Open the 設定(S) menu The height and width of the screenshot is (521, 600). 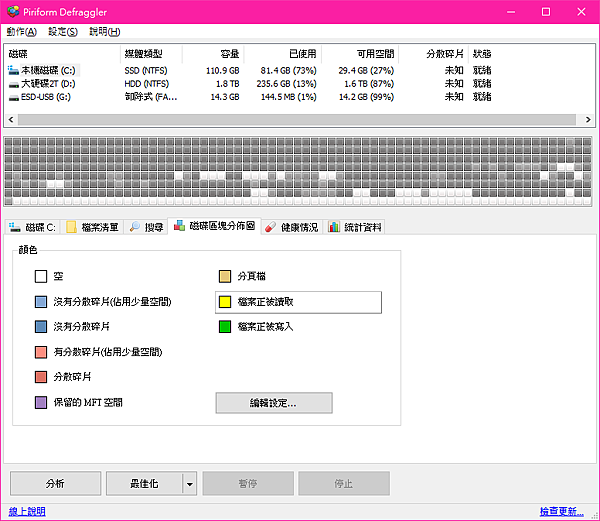63,32
